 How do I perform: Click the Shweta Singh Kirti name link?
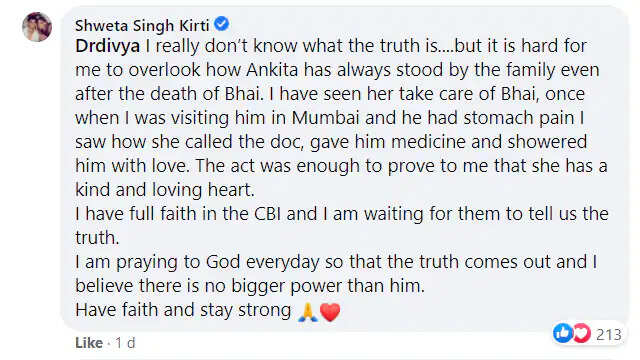point(142,25)
